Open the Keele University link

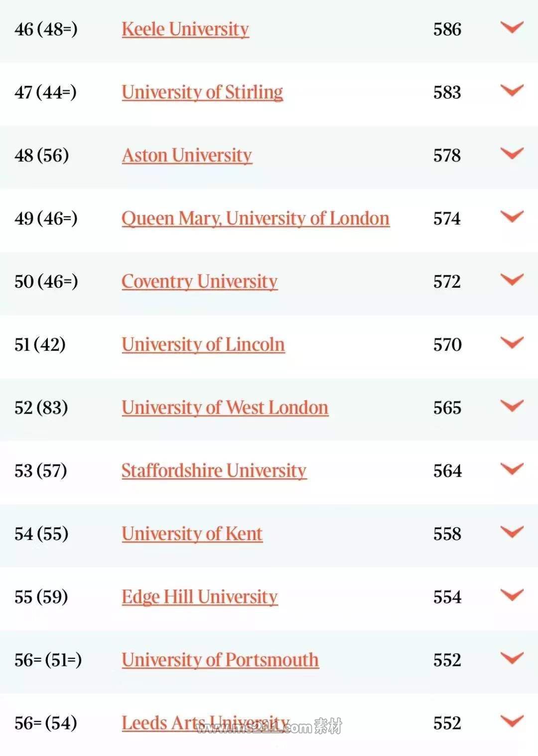(x=185, y=29)
